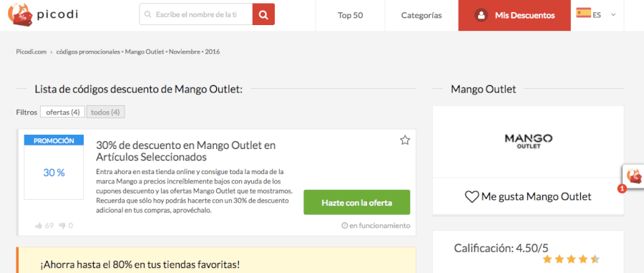Open the Picodi floating widget with notification badge
This screenshot has width=644, height=273.
(x=633, y=177)
